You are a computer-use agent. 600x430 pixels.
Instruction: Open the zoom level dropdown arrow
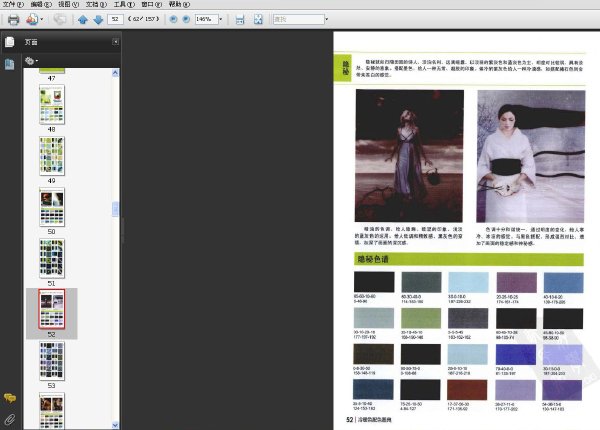[220, 19]
